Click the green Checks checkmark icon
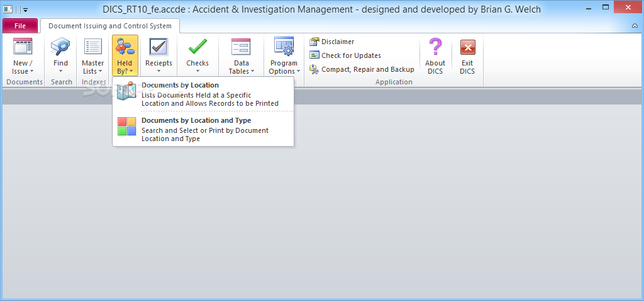The width and height of the screenshot is (644, 301). (x=197, y=46)
